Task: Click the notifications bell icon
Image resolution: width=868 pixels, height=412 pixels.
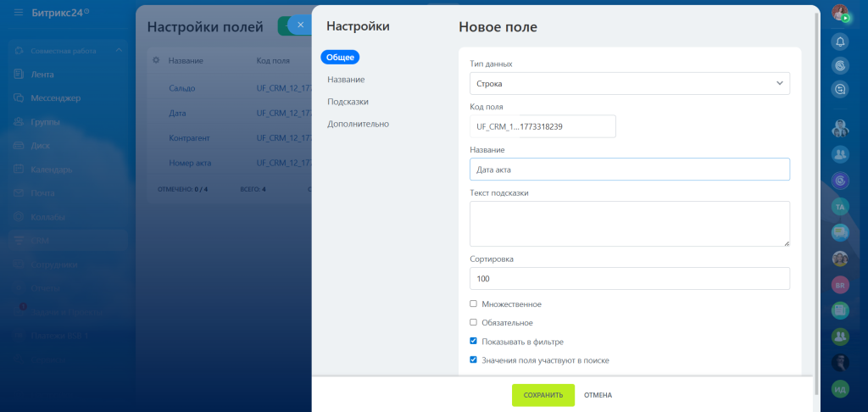Action: (840, 41)
